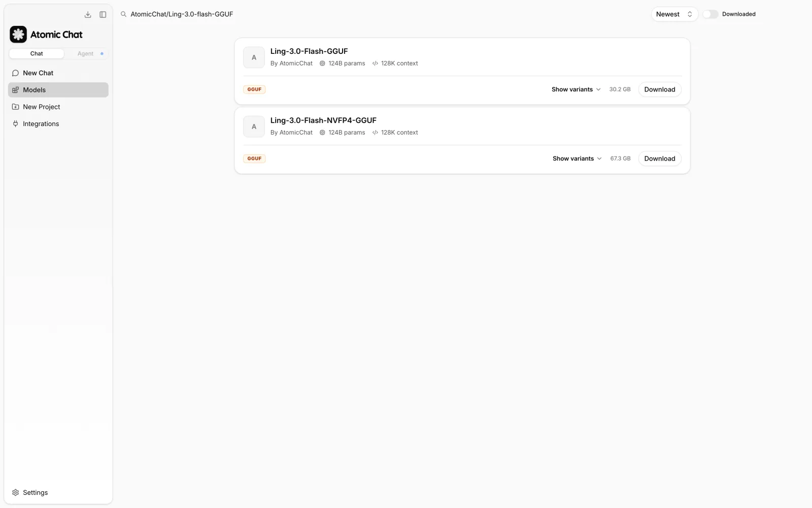Open Settings in sidebar

(x=58, y=493)
